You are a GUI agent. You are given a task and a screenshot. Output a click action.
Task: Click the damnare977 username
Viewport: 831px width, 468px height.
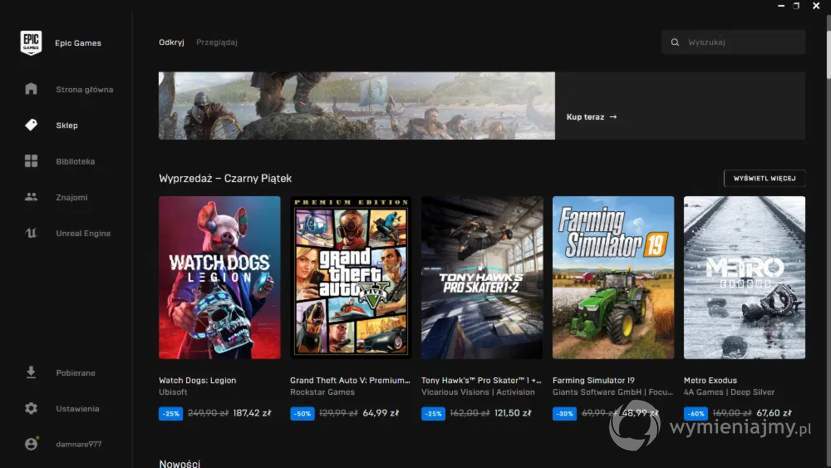point(78,444)
